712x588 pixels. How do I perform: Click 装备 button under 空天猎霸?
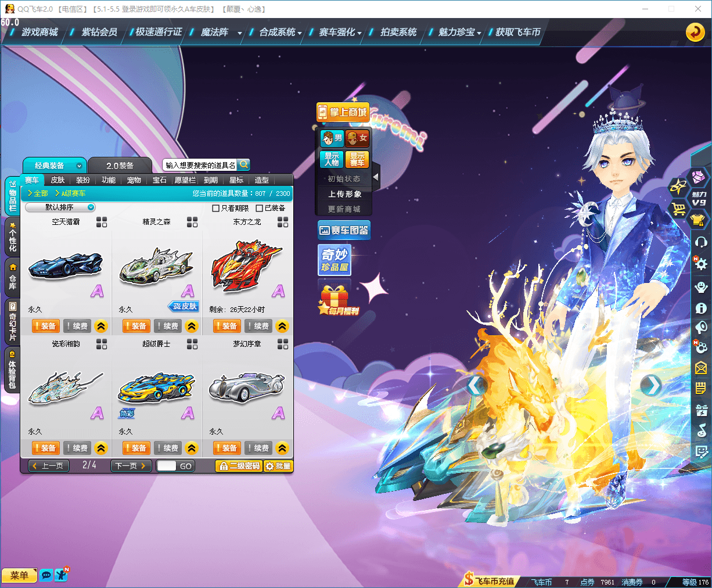(45, 326)
